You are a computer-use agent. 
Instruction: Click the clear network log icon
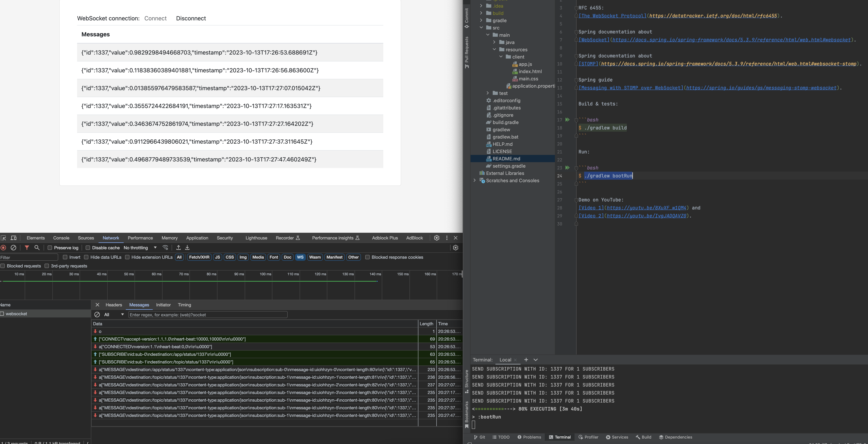(x=13, y=248)
